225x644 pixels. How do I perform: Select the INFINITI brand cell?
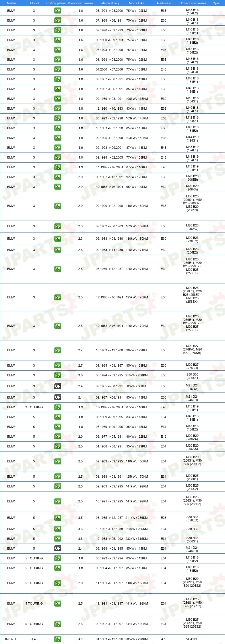11,639
